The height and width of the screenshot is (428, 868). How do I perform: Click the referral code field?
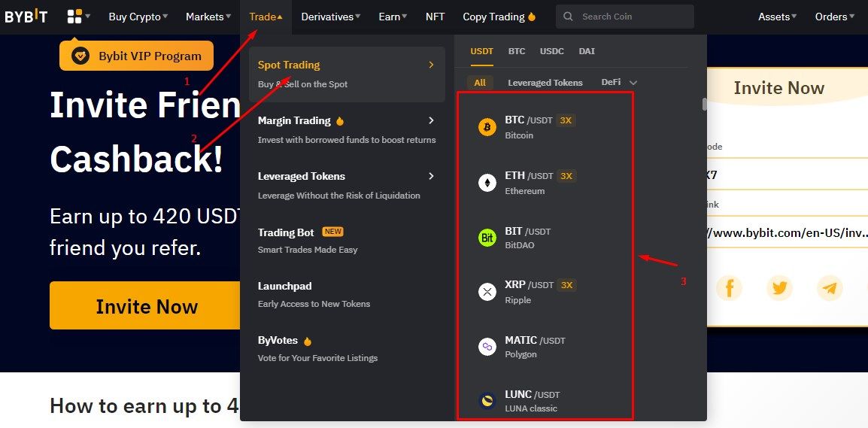(788, 175)
